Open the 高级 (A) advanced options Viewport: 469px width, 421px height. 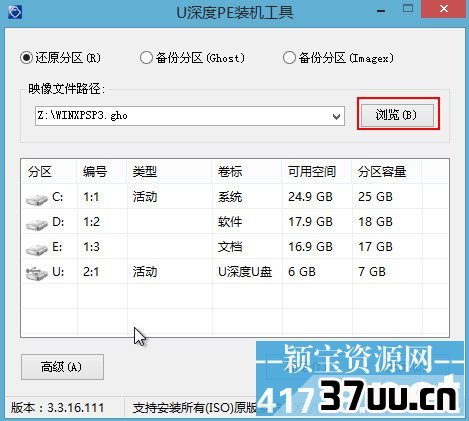pyautogui.click(x=62, y=367)
